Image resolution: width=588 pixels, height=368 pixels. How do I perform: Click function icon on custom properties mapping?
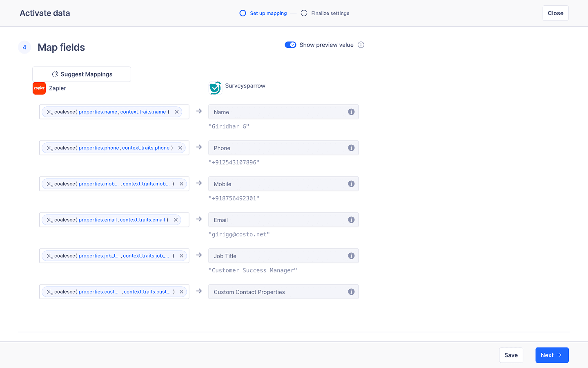[x=50, y=292]
